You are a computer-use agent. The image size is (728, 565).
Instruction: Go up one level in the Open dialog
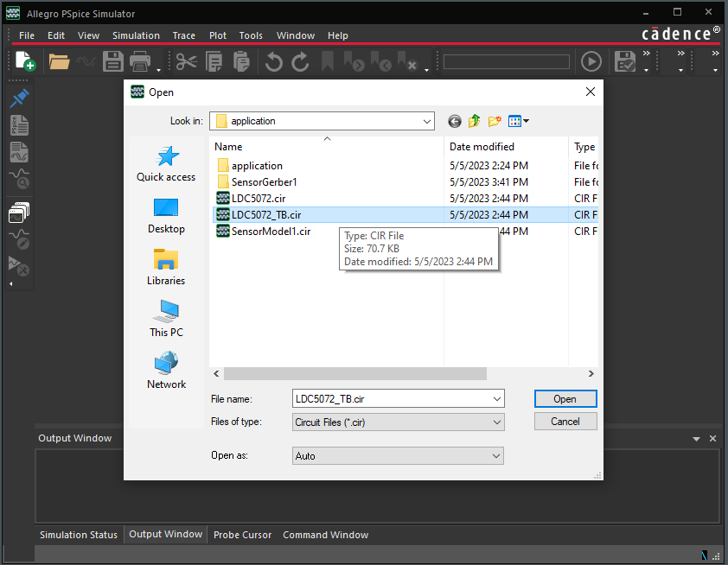[x=474, y=121]
